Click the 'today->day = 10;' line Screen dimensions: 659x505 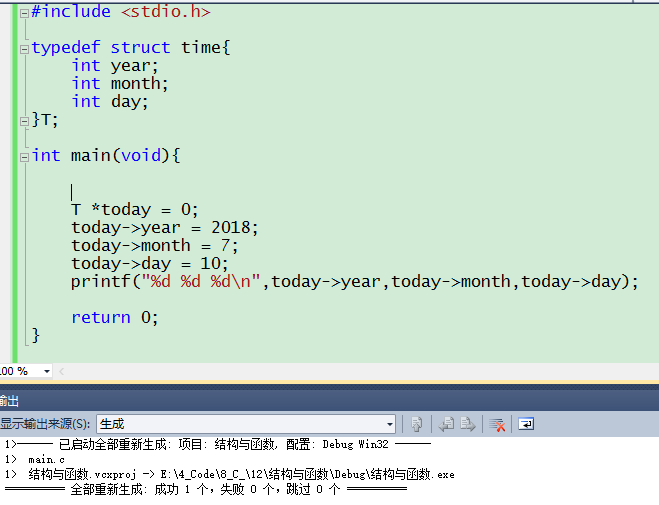click(x=149, y=264)
